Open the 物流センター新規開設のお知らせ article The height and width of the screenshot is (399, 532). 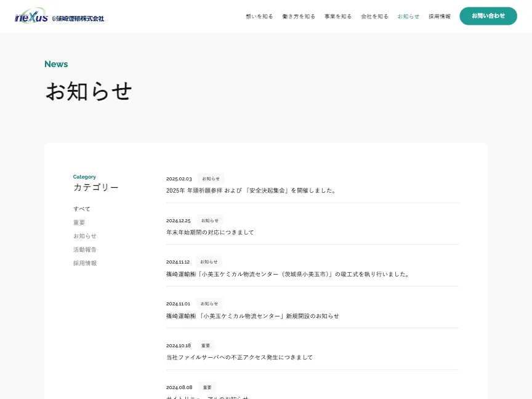[252, 316]
